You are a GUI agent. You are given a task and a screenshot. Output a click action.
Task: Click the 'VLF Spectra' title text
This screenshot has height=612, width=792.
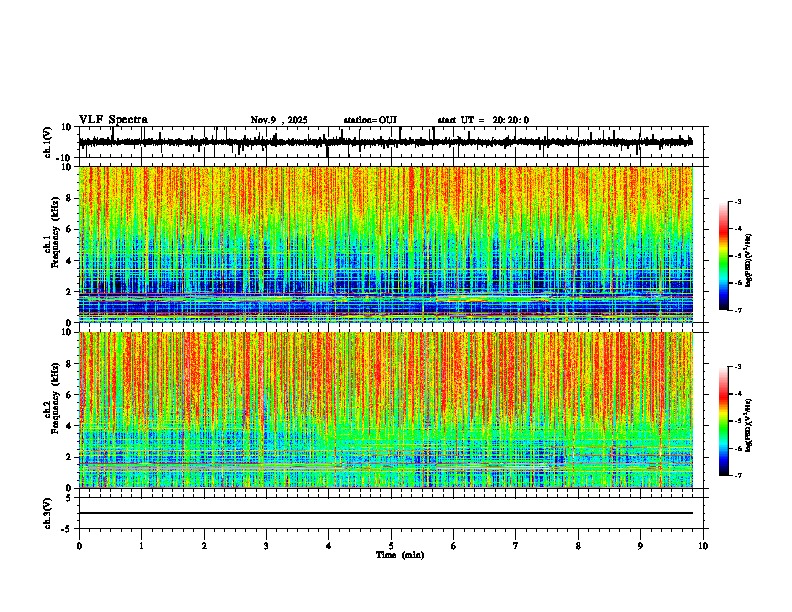(x=113, y=120)
